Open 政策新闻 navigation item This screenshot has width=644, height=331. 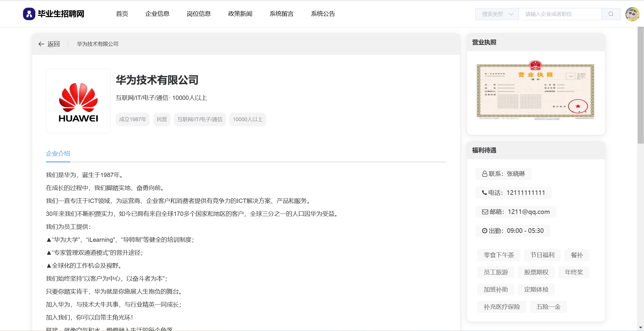point(240,14)
